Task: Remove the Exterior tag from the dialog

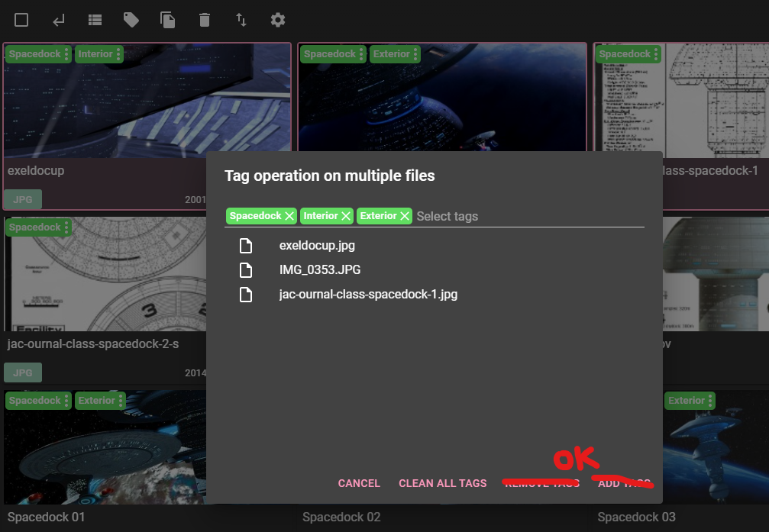Action: (406, 216)
